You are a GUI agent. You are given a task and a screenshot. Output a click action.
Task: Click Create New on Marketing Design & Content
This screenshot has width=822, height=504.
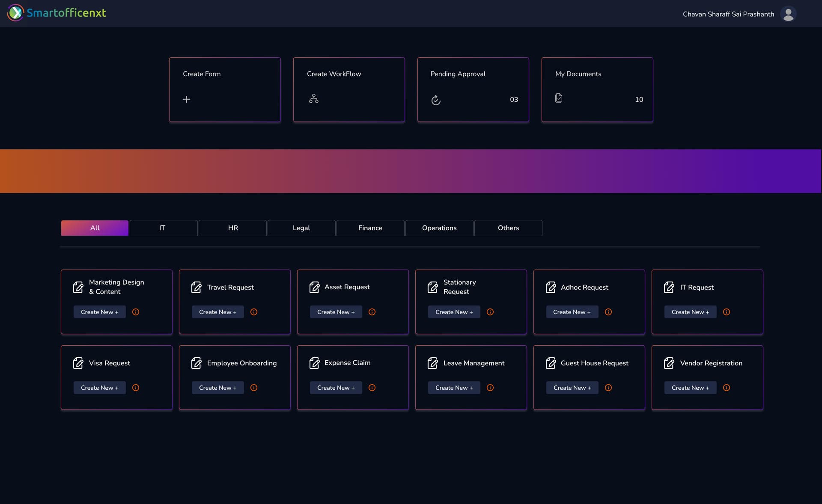point(99,312)
